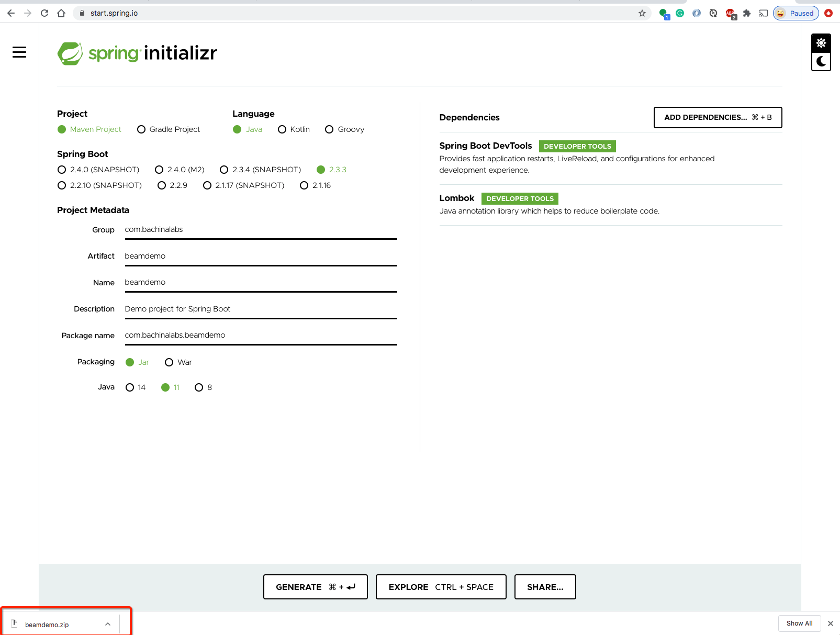Select Groovy language
The width and height of the screenshot is (840, 635).
point(344,129)
